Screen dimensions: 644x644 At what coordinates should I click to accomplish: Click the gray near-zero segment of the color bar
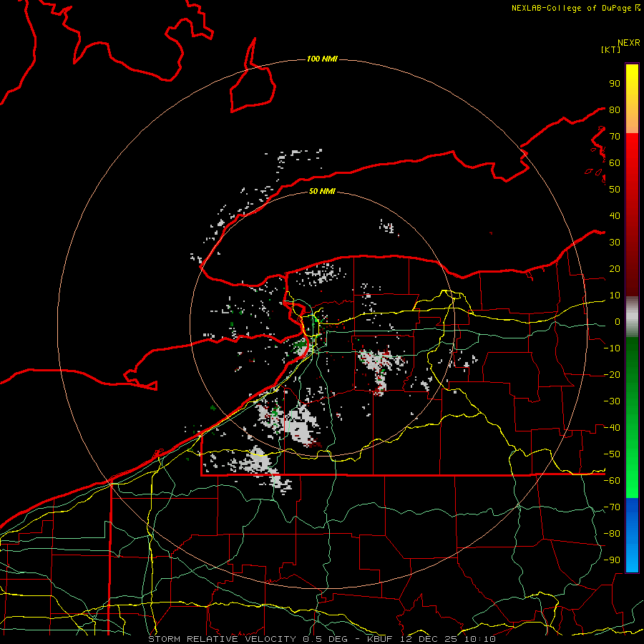(632, 317)
